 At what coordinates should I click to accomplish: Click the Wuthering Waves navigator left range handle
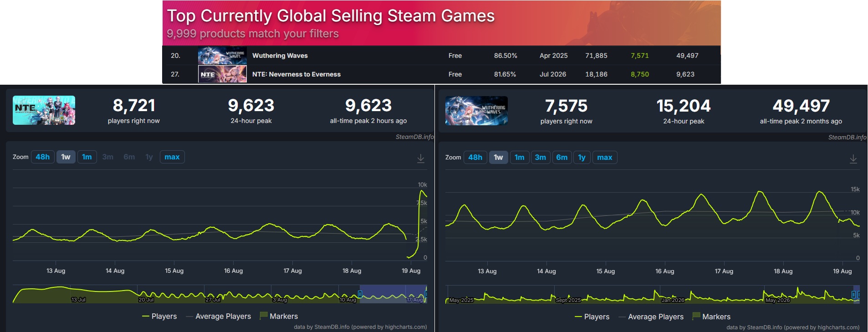tap(853, 295)
